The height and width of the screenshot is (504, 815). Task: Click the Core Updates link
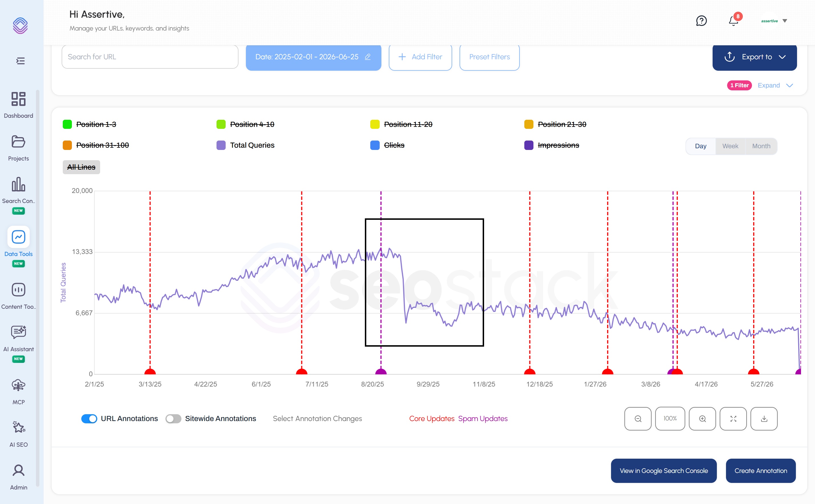coord(432,419)
